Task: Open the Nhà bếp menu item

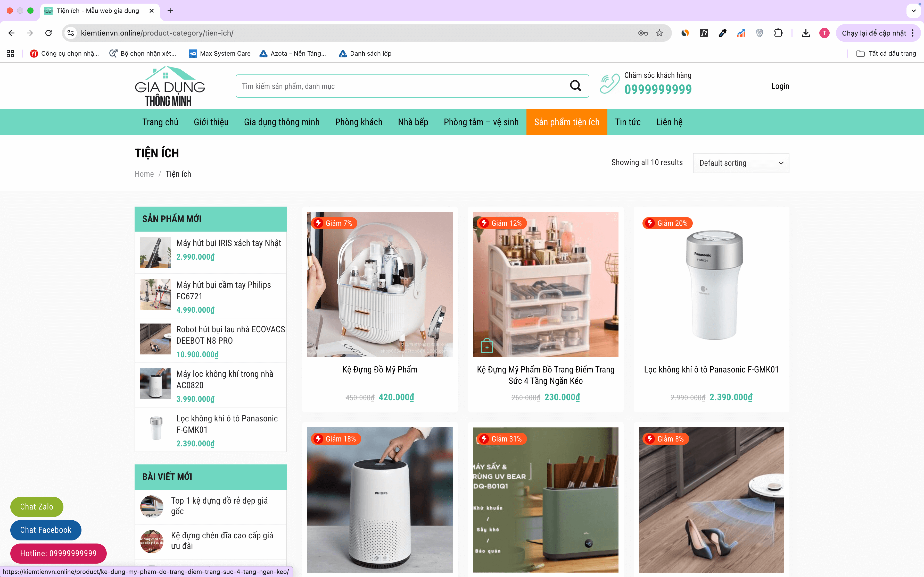Action: 413,122
